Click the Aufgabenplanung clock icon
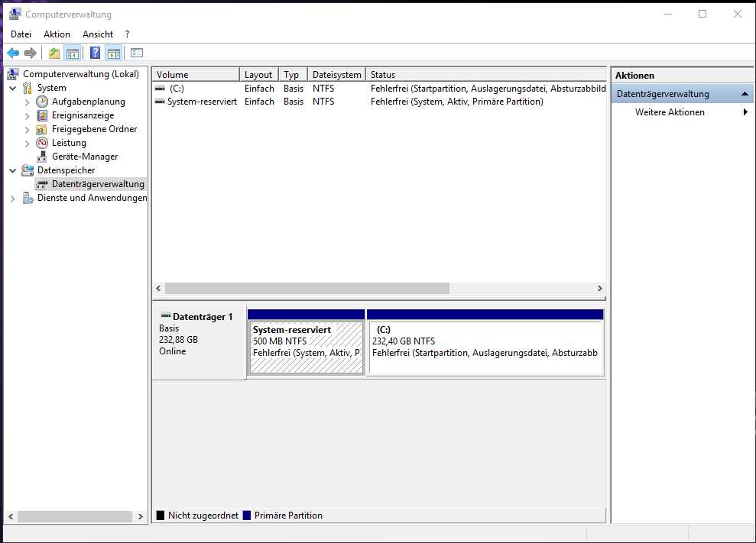Screen dimensions: 756x543 click(43, 102)
